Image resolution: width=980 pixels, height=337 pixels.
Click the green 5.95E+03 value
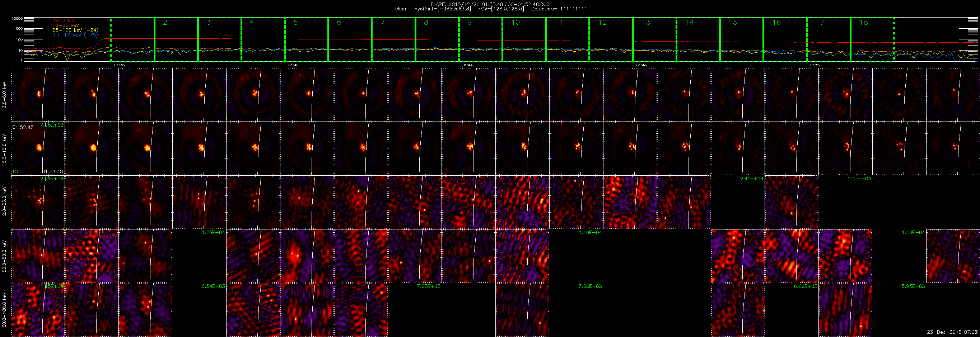coord(913,286)
